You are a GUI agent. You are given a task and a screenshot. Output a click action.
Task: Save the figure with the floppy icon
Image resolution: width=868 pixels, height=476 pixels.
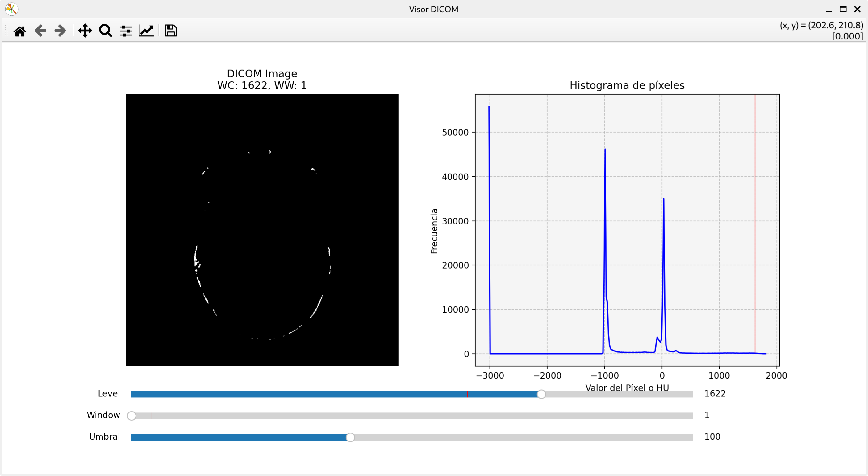[170, 31]
